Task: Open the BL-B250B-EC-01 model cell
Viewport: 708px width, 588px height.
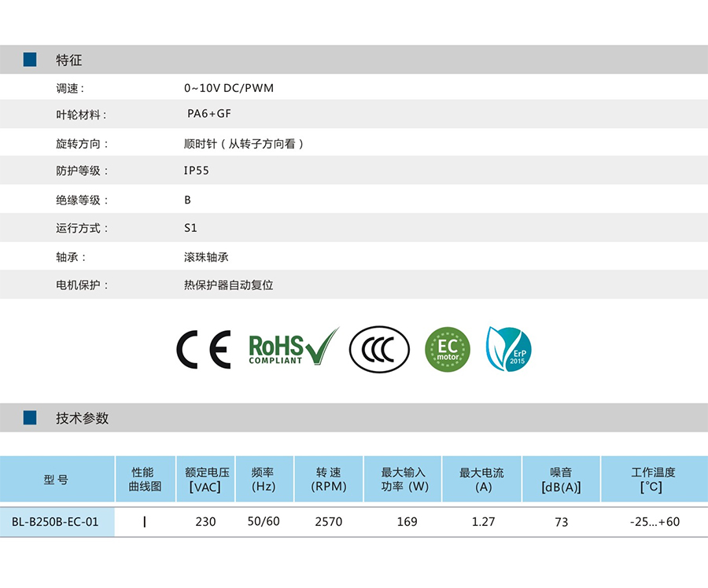Action: click(55, 522)
